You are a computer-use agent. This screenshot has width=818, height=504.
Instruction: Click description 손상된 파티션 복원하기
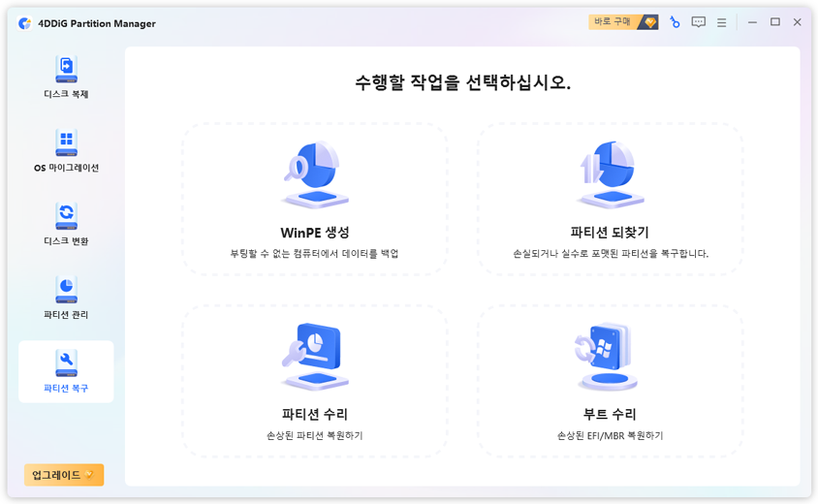tap(315, 435)
